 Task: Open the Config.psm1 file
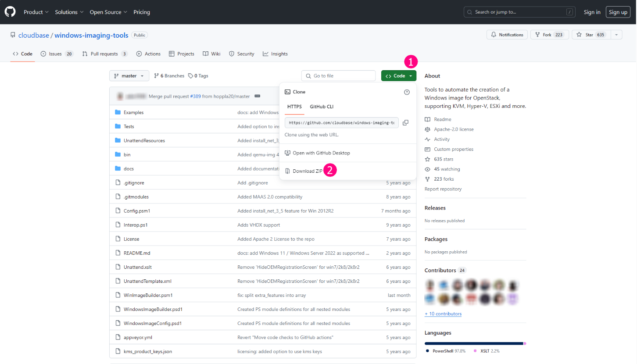[137, 211]
